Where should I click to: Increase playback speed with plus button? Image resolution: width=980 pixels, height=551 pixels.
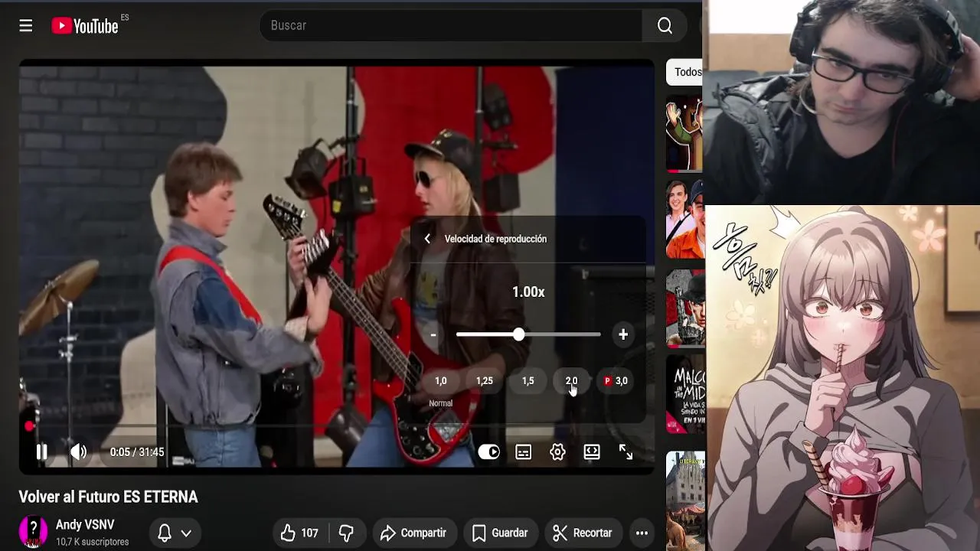(x=623, y=334)
